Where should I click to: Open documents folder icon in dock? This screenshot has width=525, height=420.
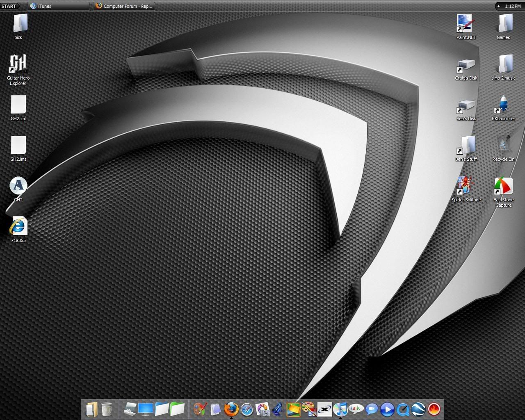[x=91, y=409]
